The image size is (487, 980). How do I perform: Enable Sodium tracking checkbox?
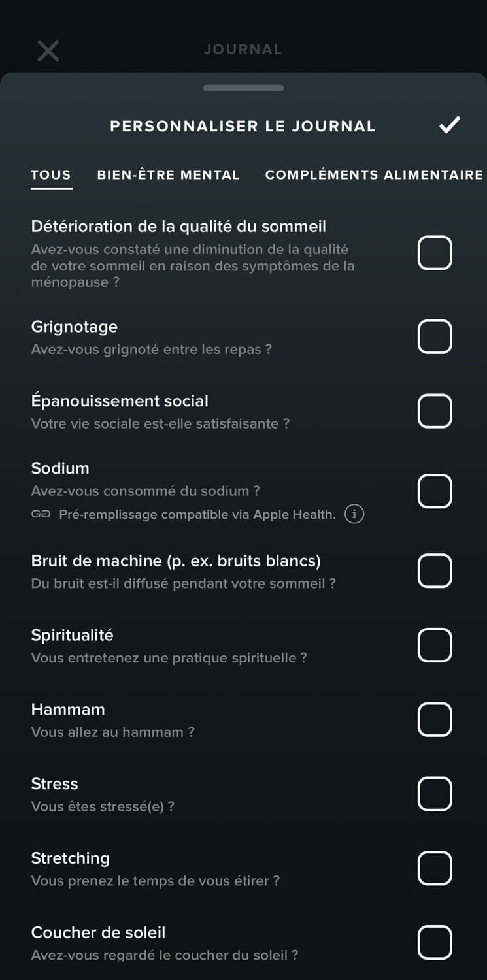435,491
